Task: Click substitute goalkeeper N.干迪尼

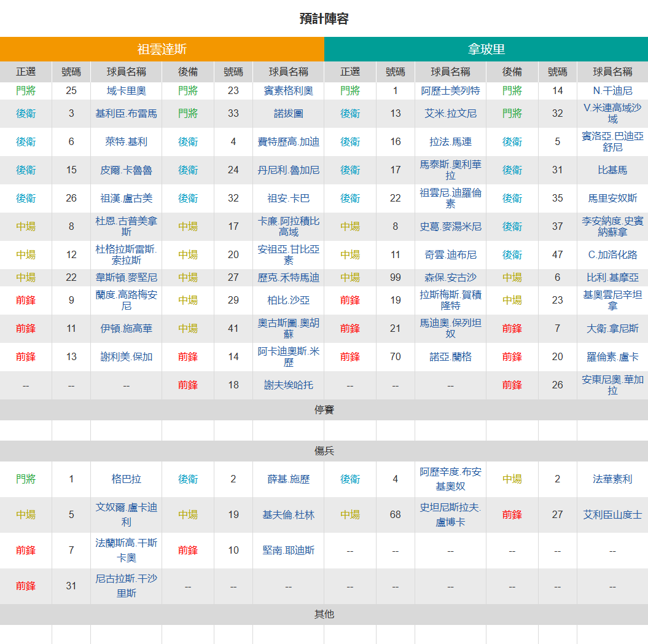Action: (x=612, y=90)
